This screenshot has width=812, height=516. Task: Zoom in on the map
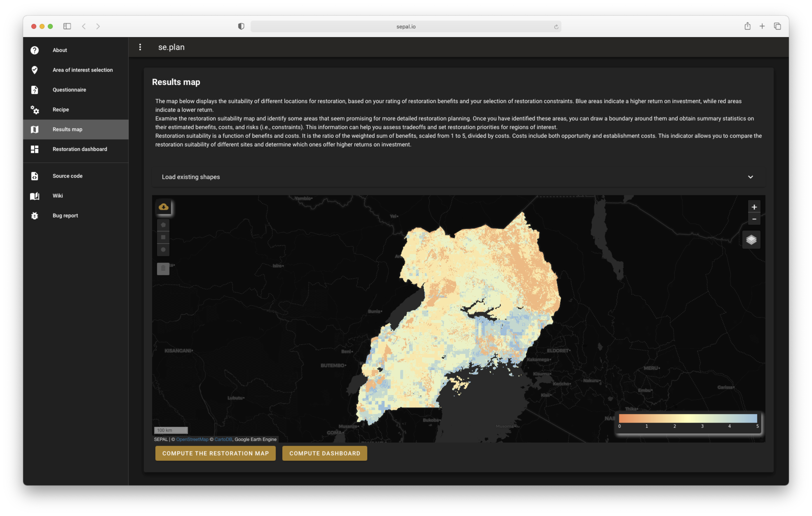pos(754,207)
